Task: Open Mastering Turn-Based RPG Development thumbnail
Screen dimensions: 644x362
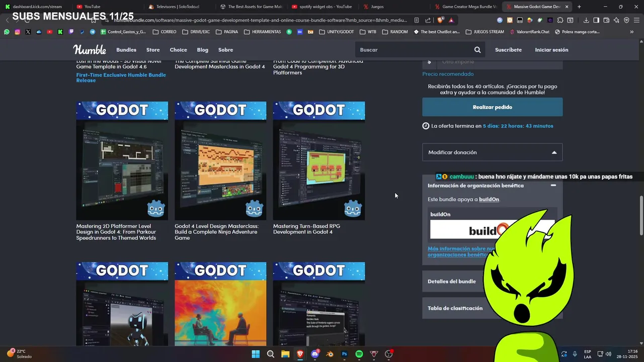Action: pos(319,161)
